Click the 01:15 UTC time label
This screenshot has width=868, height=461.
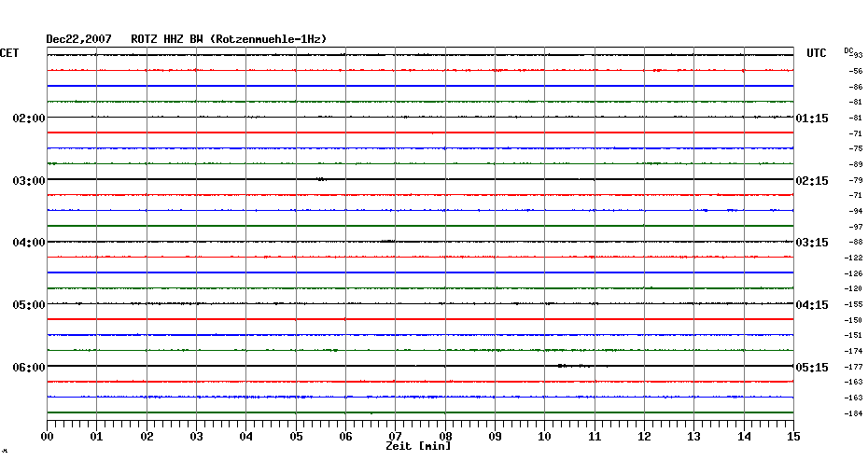point(812,119)
